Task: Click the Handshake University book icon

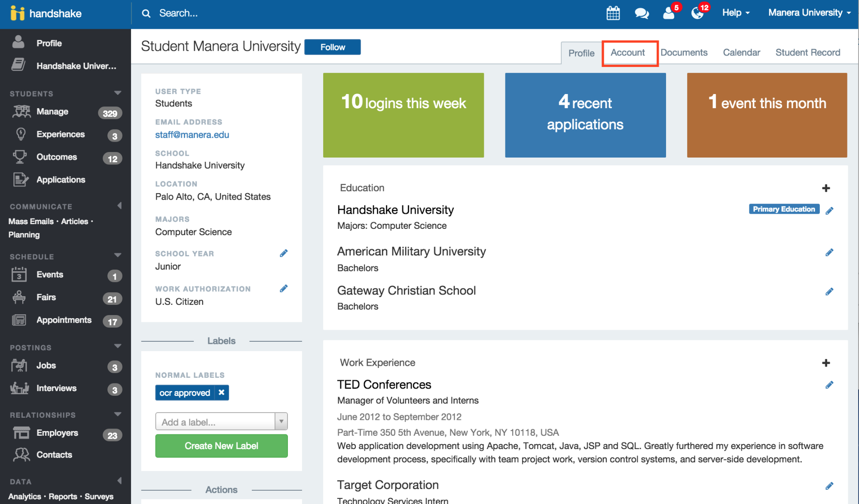Action: tap(18, 65)
